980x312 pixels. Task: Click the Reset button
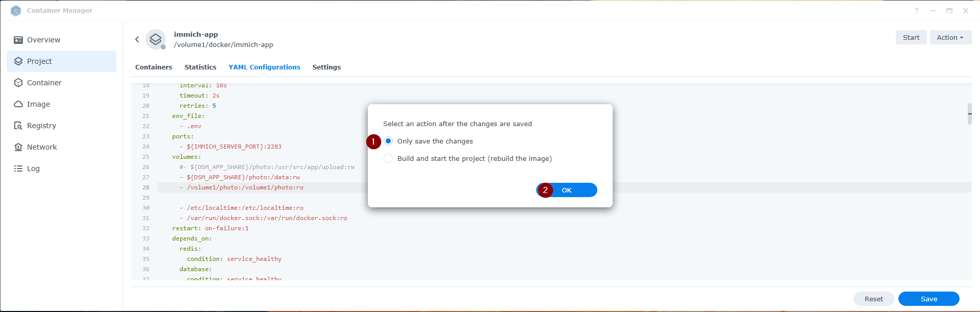pos(873,299)
